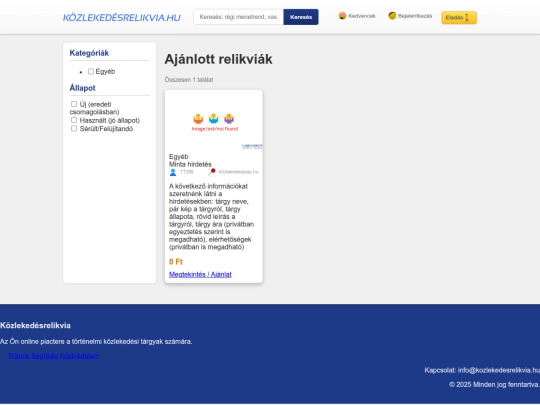Click the Kapcsolat email text in footer
Viewport: 540px width, 405px height.
pyautogui.click(x=482, y=370)
